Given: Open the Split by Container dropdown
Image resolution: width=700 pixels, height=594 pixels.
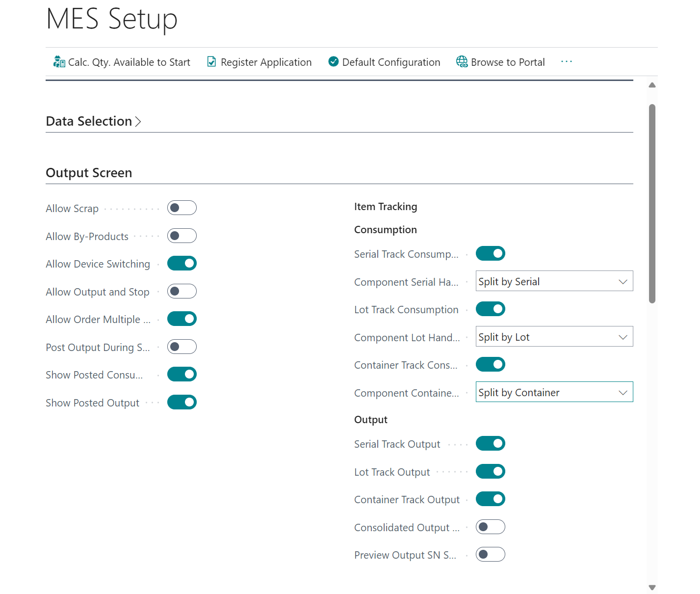Looking at the screenshot, I should [622, 392].
